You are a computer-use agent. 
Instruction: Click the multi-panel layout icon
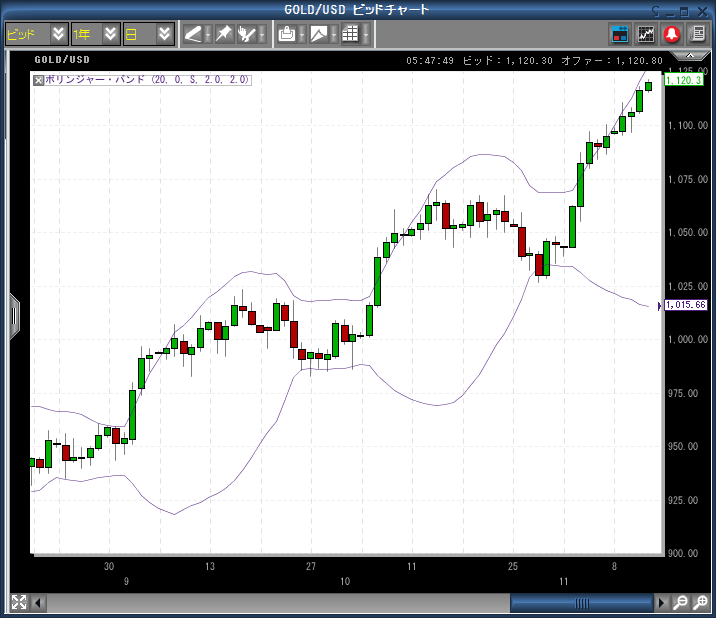click(621, 34)
